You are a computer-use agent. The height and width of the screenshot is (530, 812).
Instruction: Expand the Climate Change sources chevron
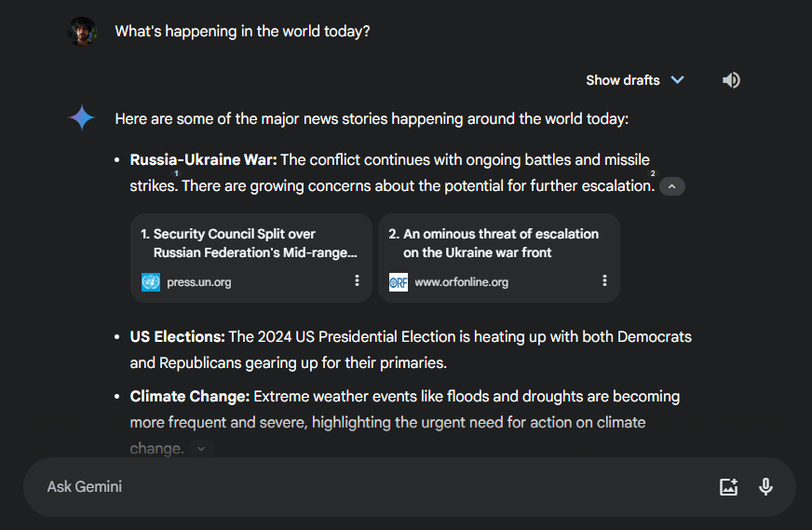(201, 449)
